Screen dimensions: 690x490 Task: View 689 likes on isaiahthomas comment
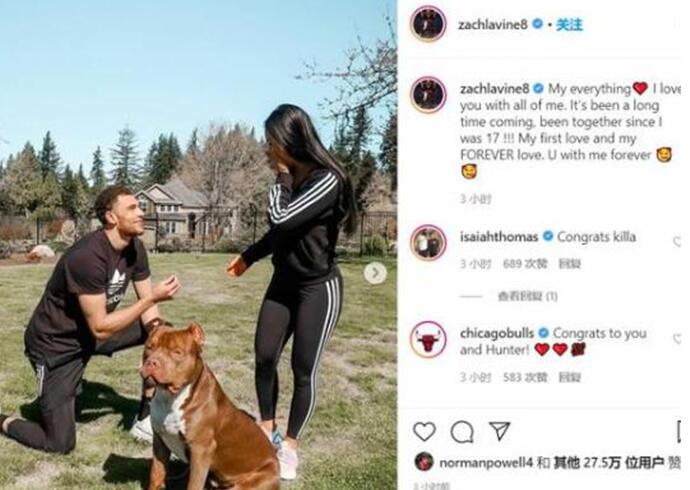click(525, 264)
